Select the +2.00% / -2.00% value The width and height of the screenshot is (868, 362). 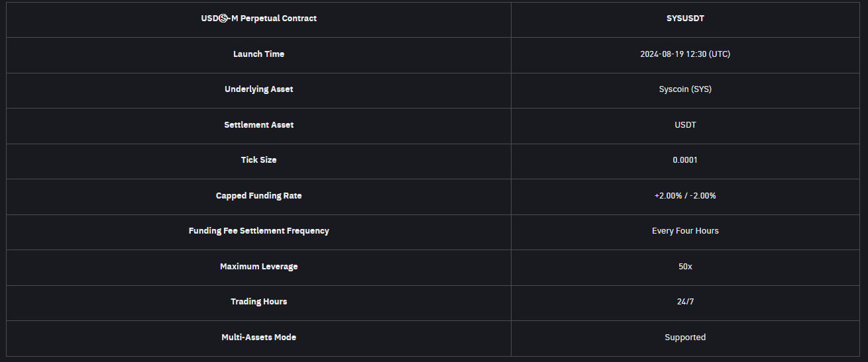coord(685,196)
